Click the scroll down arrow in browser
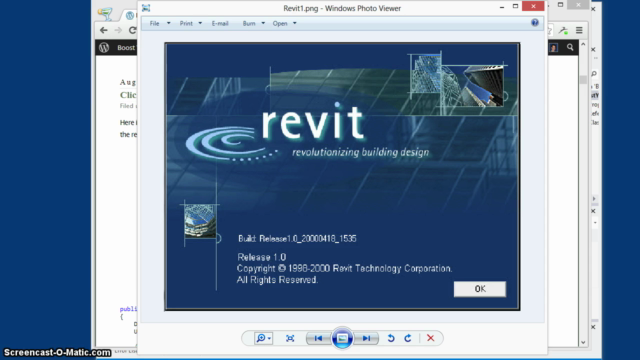The image size is (640, 360). click(x=583, y=342)
